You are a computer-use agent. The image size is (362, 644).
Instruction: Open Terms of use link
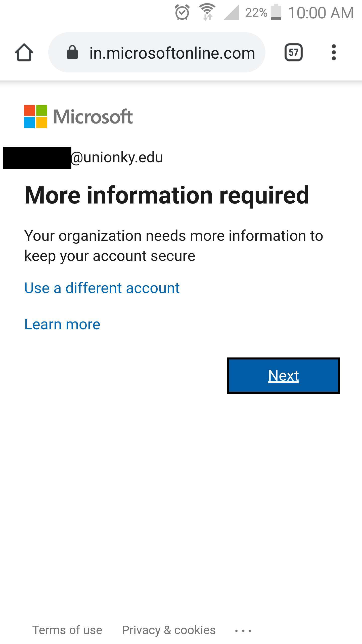point(67,630)
